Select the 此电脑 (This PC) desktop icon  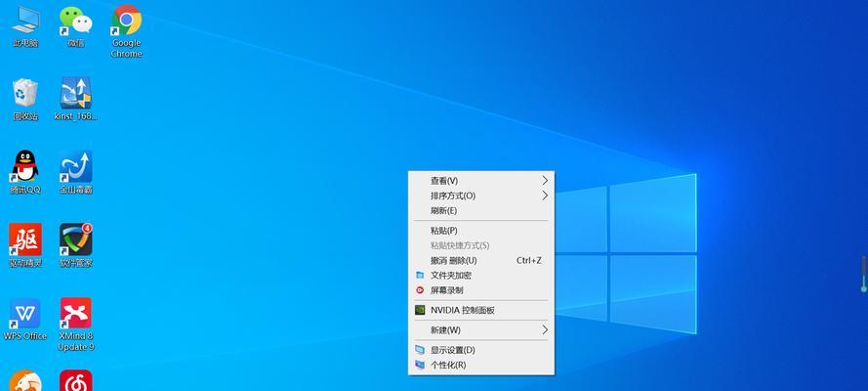pos(25,26)
